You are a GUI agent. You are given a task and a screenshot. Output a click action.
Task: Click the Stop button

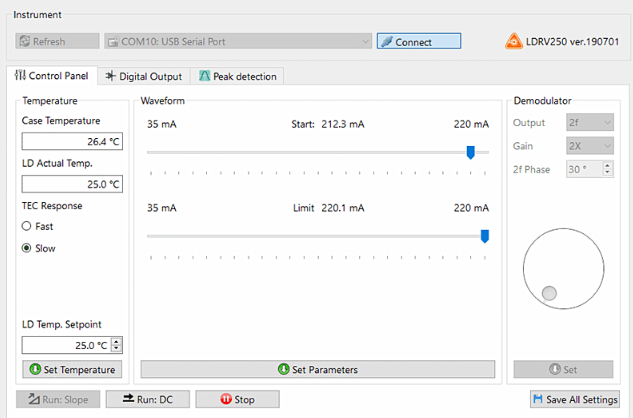point(237,399)
